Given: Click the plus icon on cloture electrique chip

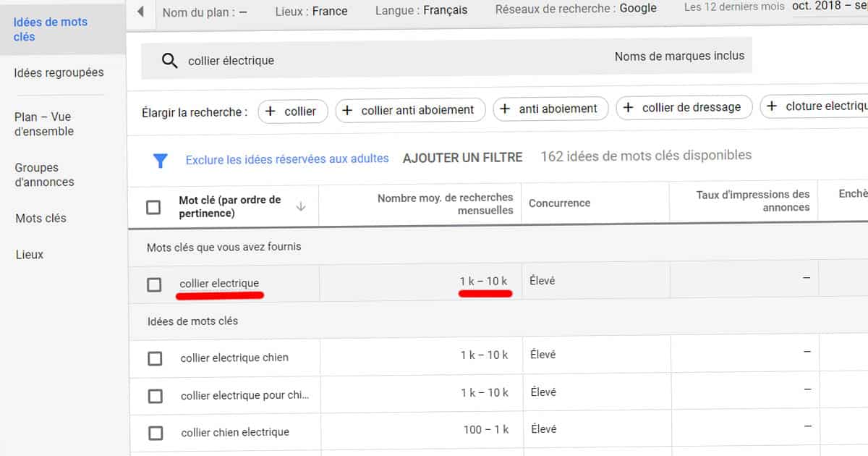Looking at the screenshot, I should coord(772,106).
